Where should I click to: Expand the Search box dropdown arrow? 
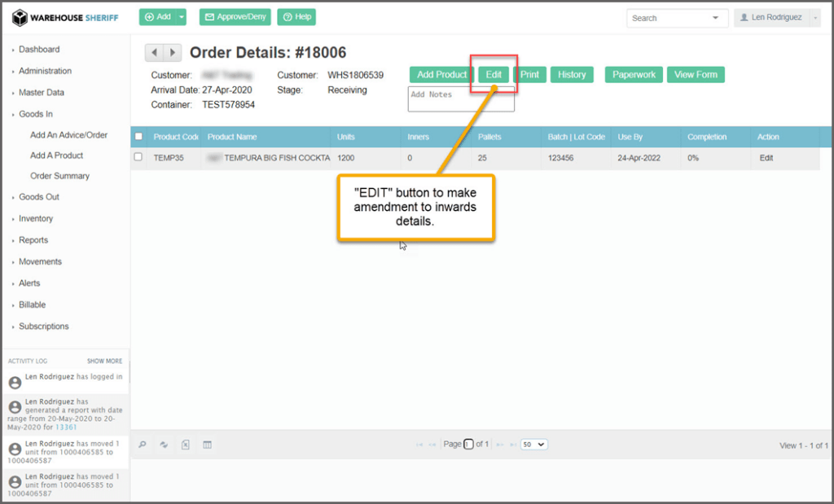[715, 18]
